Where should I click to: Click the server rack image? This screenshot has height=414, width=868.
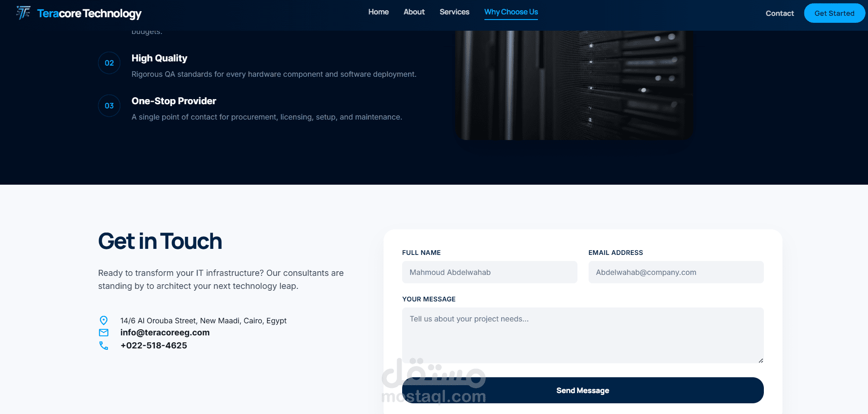(x=574, y=85)
